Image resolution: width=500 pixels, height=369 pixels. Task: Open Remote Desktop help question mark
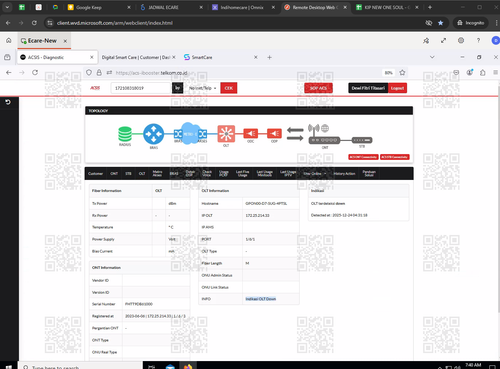click(478, 41)
